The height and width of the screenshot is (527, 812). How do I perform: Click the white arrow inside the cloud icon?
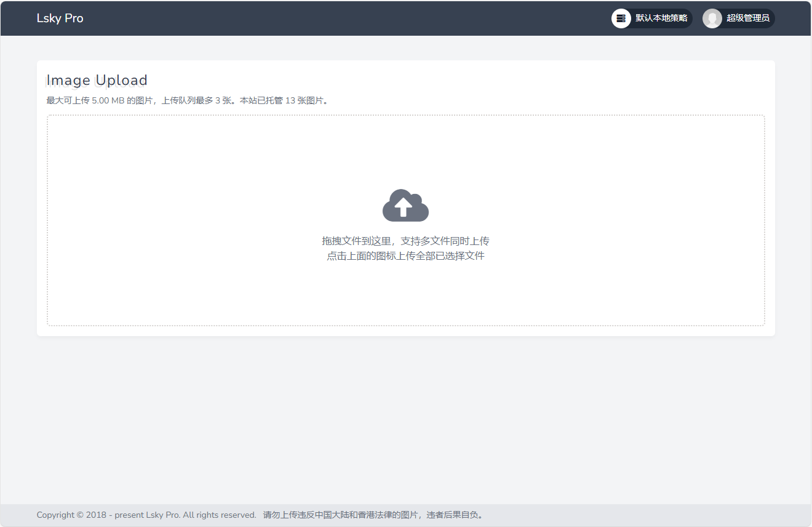403,207
